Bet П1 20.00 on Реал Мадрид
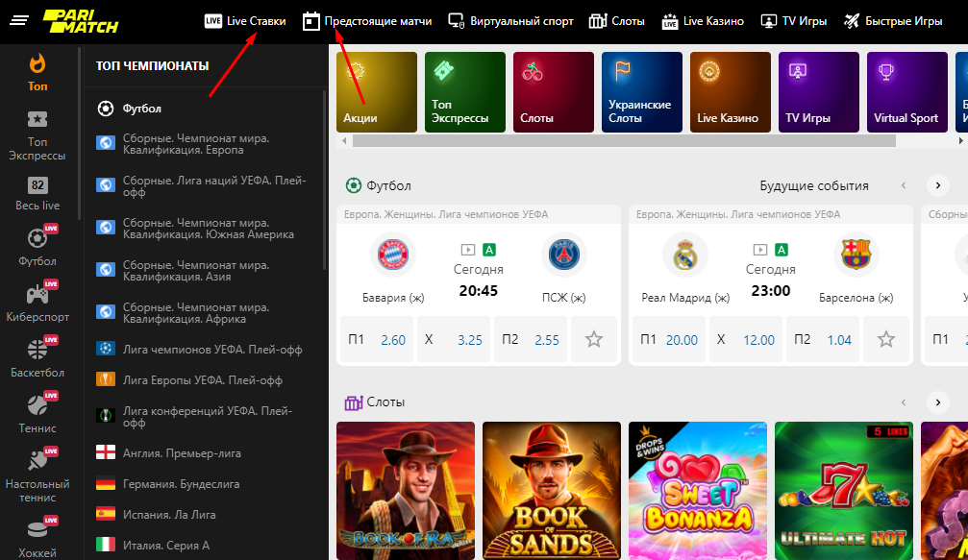Viewport: 968px width, 560px height. (x=669, y=339)
